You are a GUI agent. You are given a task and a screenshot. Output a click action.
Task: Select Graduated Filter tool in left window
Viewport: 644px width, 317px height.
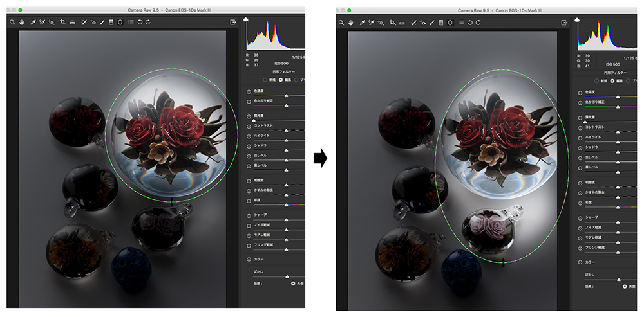111,22
